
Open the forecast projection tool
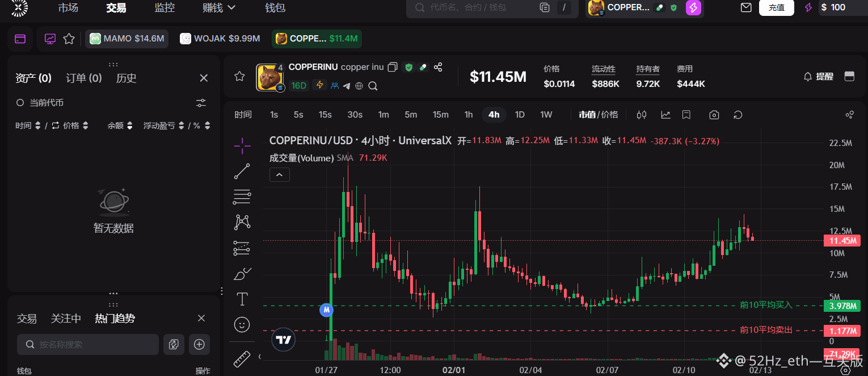(242, 248)
